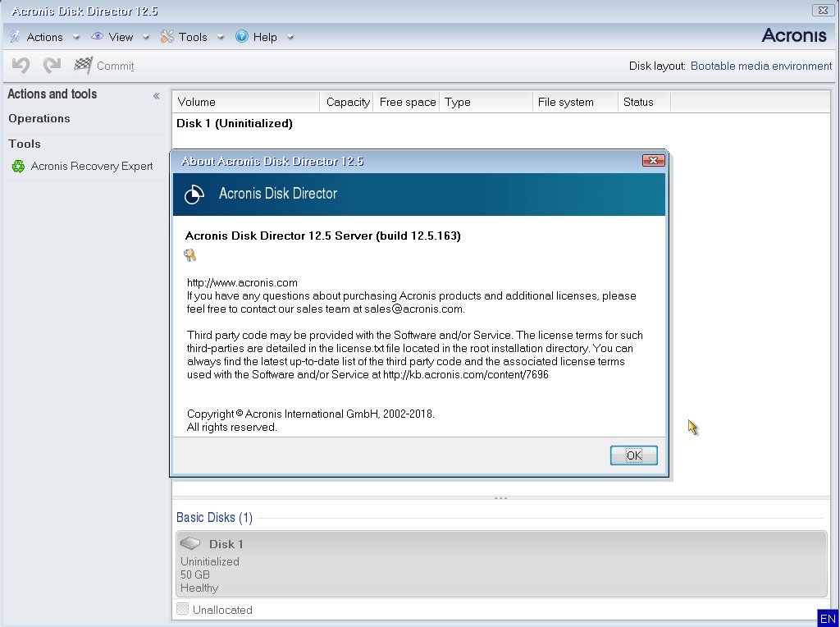Select the Disk 1 block in Basic Disks
Screen dimensions: 840x627
[501, 564]
